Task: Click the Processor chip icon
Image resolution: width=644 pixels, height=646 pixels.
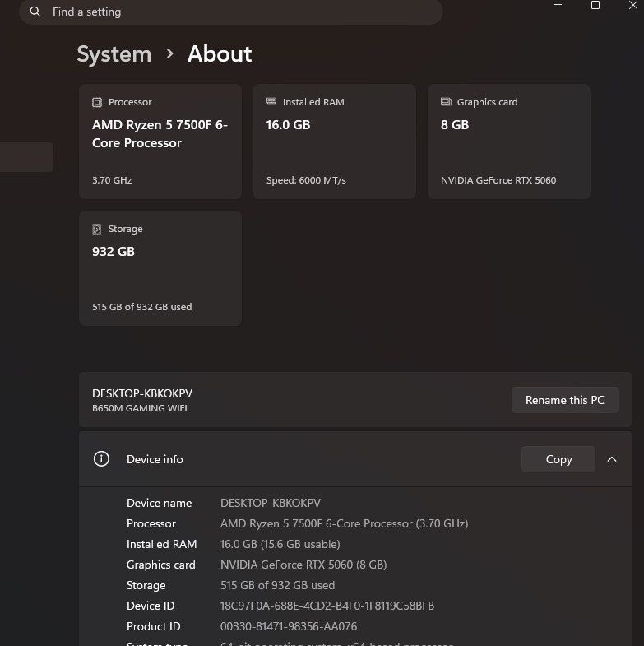Action: (x=97, y=102)
